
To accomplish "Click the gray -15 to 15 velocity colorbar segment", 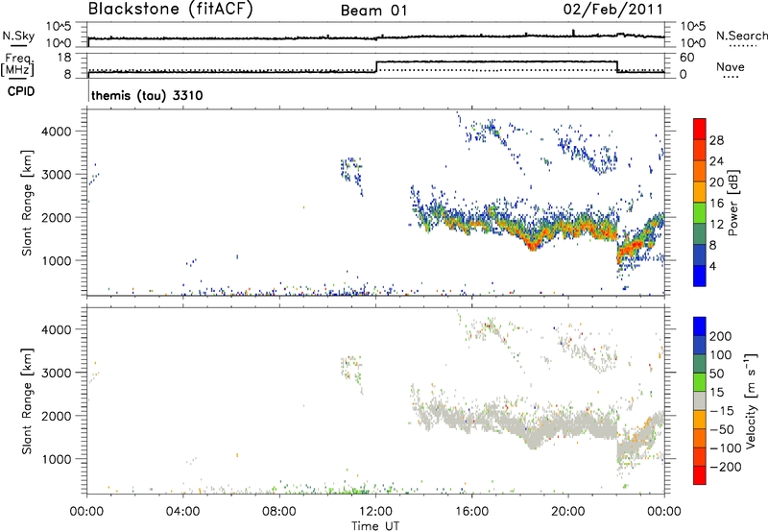I will [700, 400].
